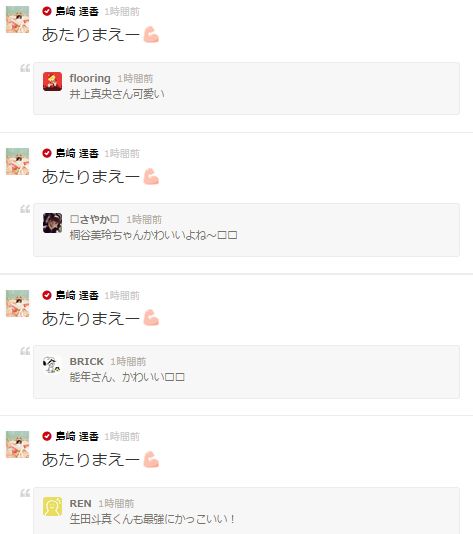Open the first post author's profile thumbnail
Viewport: 473px width, 534px height.
pos(18,19)
